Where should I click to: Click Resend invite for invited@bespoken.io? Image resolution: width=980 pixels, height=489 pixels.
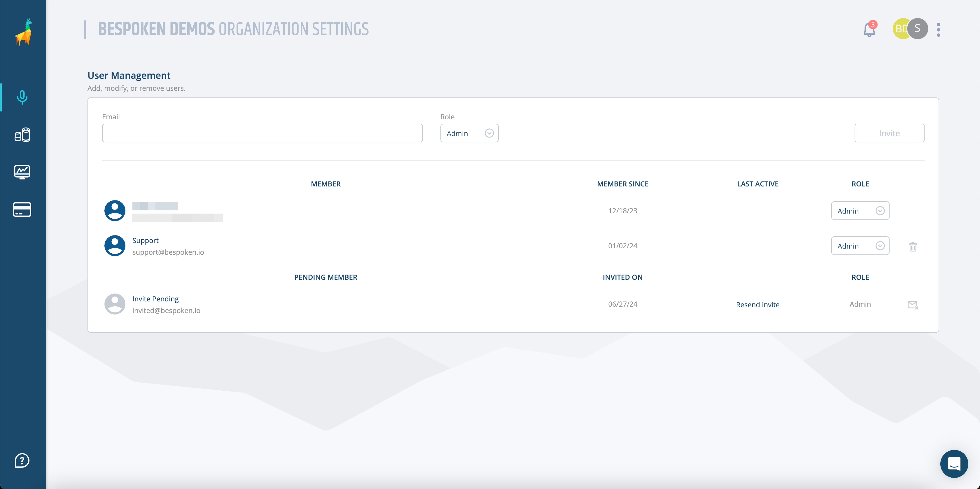757,305
